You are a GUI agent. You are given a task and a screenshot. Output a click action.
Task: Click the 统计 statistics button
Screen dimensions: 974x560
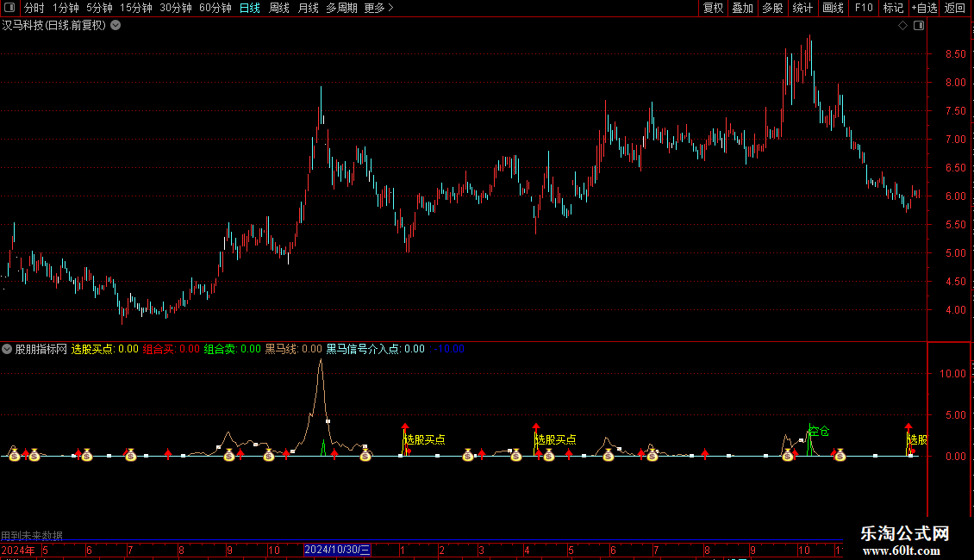click(x=802, y=8)
